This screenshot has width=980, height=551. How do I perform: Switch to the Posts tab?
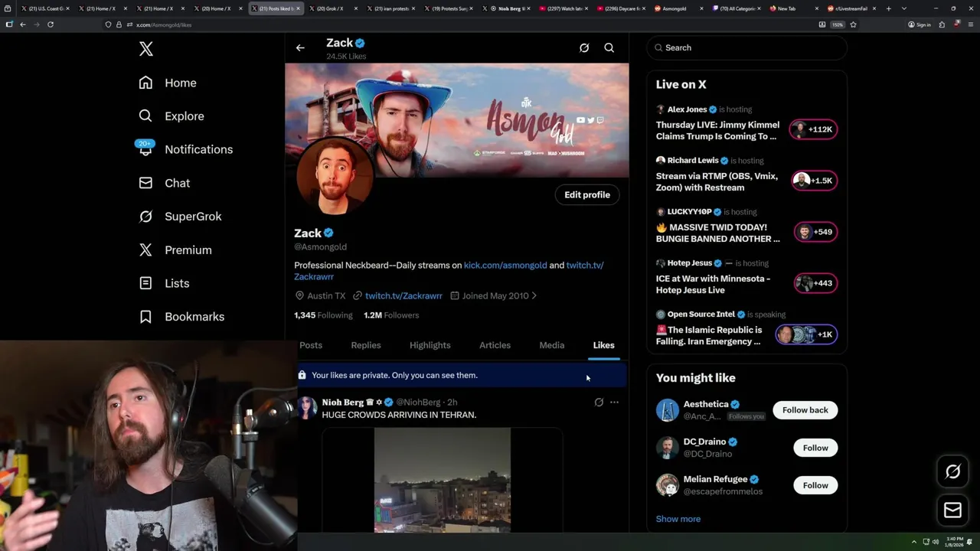pyautogui.click(x=311, y=345)
